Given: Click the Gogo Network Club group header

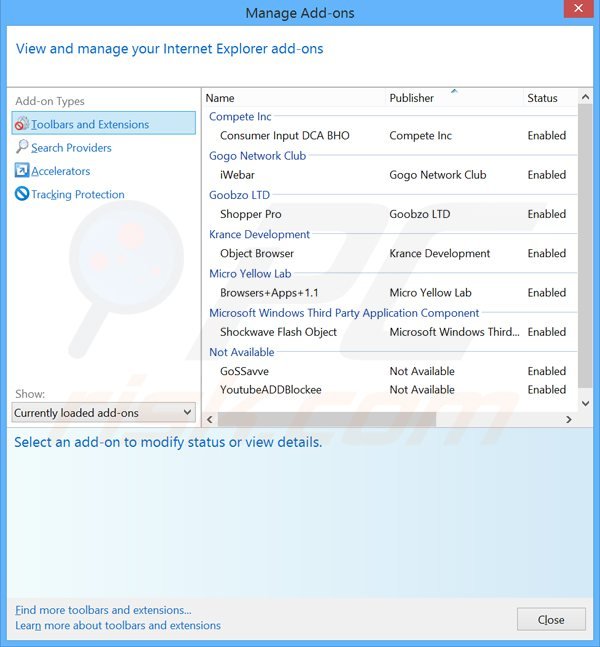Looking at the screenshot, I should click(x=257, y=156).
